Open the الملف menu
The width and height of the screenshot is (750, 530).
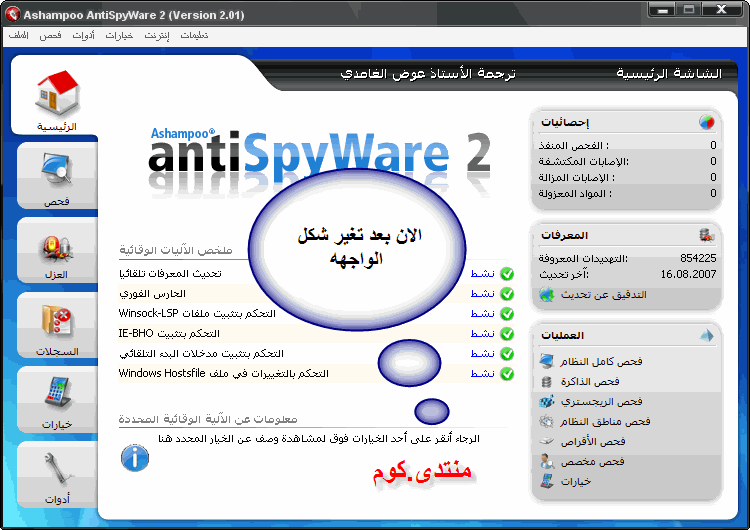click(19, 35)
